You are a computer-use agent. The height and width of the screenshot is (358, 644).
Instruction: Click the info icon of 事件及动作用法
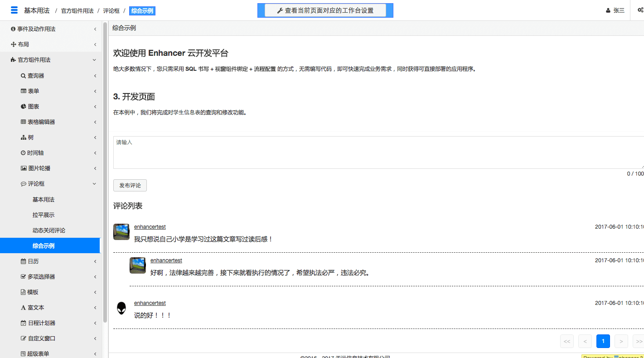click(13, 29)
